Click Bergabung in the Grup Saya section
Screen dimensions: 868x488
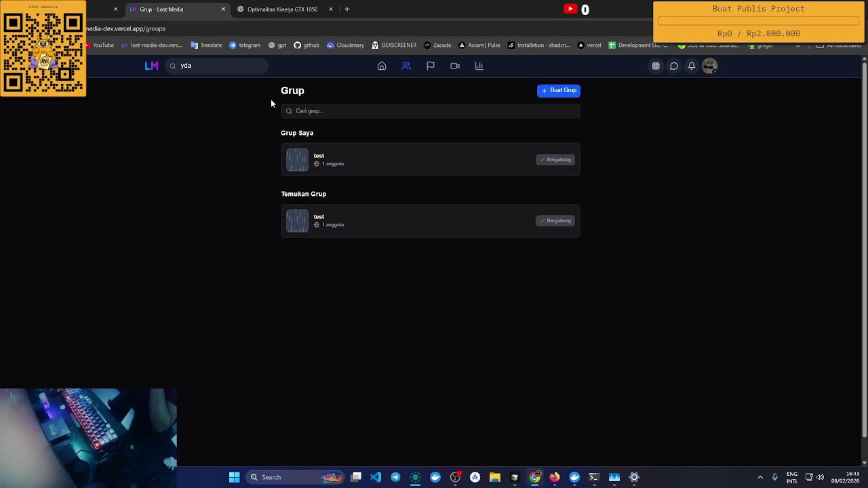pos(555,160)
